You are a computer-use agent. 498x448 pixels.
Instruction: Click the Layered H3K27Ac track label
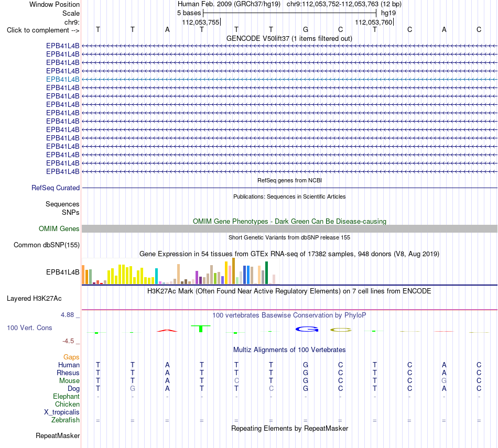pos(34,299)
